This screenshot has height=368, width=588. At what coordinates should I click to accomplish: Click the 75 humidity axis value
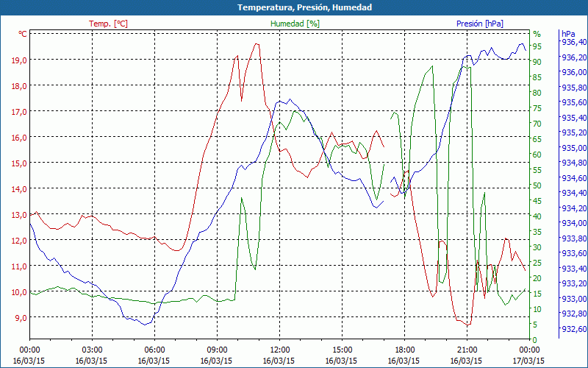point(537,108)
